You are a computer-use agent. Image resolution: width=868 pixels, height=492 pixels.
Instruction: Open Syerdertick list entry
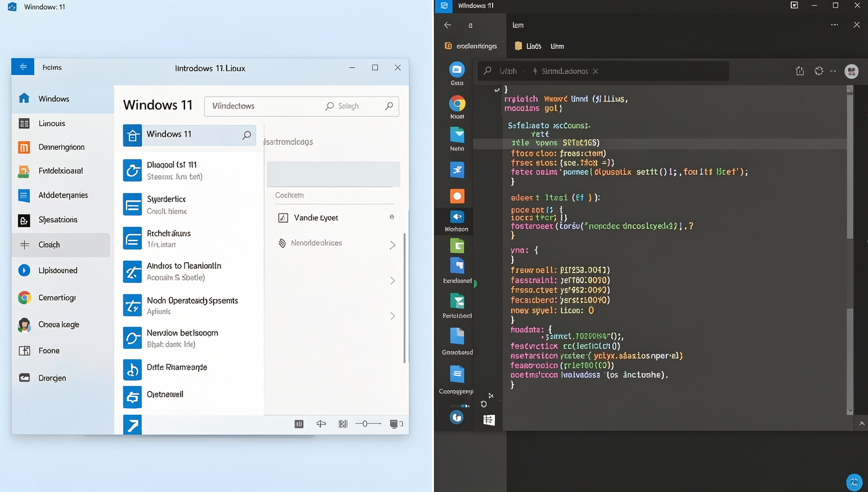click(x=190, y=205)
